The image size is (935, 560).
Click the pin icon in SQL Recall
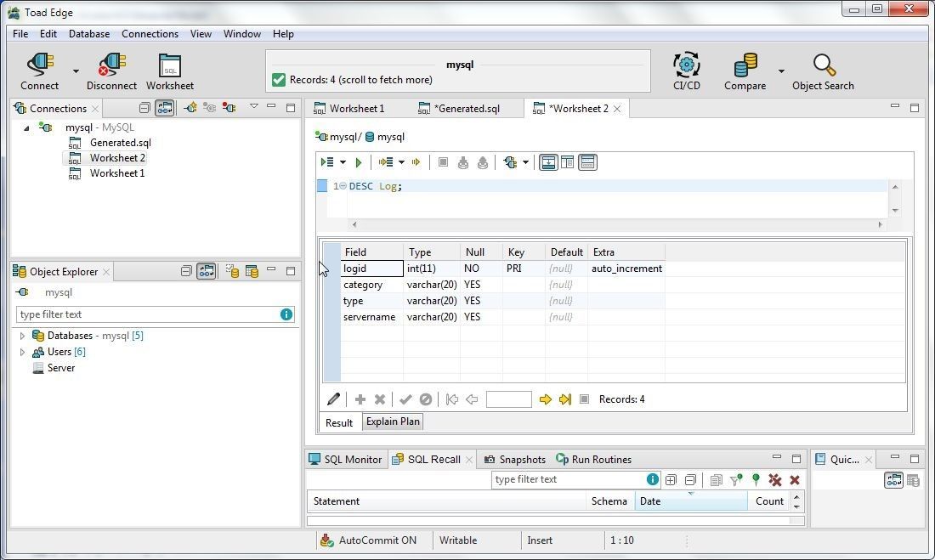[x=756, y=479]
